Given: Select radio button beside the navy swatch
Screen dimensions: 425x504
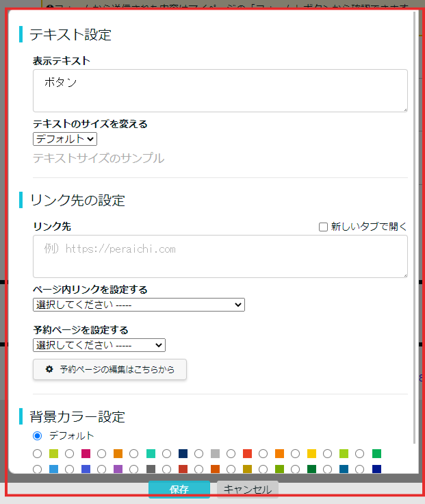Looking at the screenshot, I should 166,453.
